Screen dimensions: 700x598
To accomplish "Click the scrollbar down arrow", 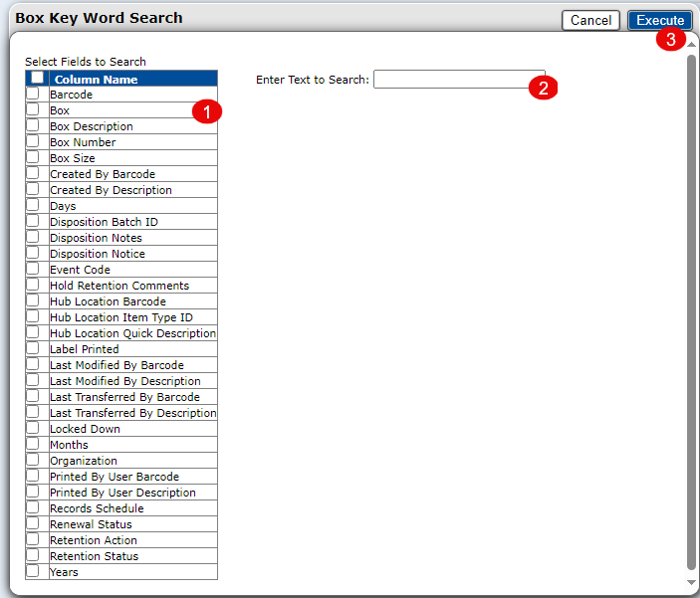I will pyautogui.click(x=691, y=582).
